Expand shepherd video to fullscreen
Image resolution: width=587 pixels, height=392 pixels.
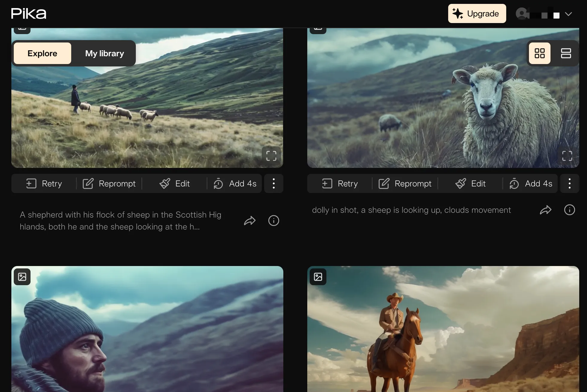tap(271, 156)
